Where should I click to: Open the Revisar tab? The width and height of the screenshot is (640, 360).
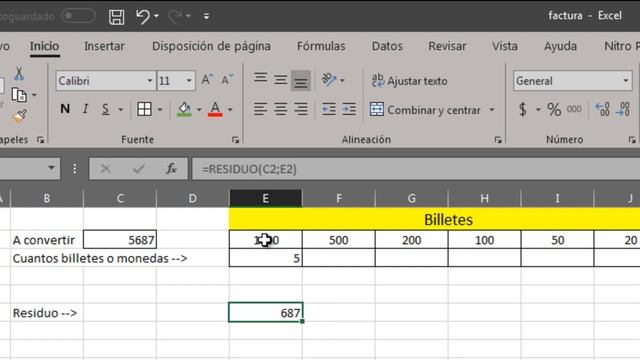click(447, 46)
